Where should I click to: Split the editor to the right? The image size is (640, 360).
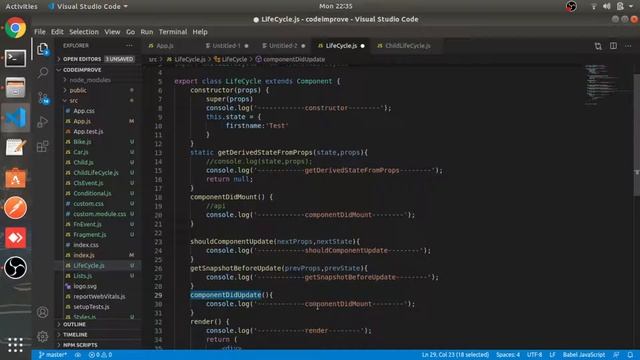pyautogui.click(x=613, y=46)
